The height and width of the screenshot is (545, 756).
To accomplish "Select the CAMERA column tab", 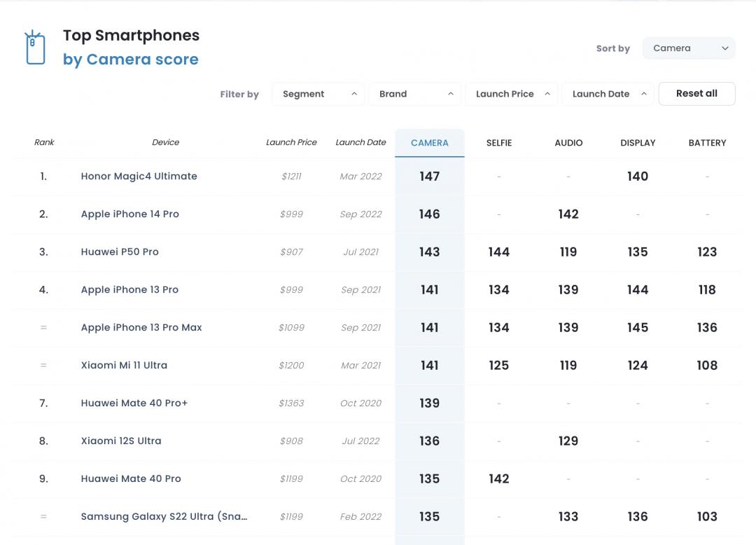I will point(429,143).
